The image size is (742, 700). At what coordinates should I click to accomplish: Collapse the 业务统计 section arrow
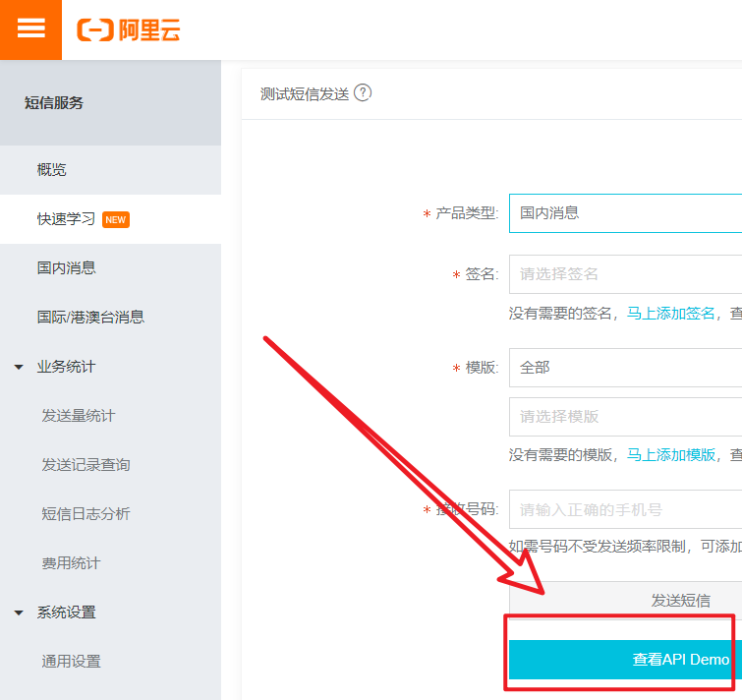click(x=19, y=367)
